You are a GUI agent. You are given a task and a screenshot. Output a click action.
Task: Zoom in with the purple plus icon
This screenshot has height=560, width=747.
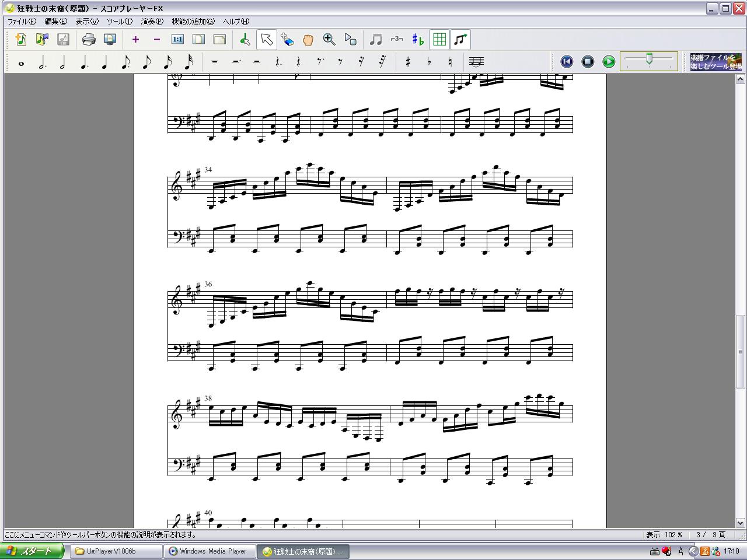(135, 40)
